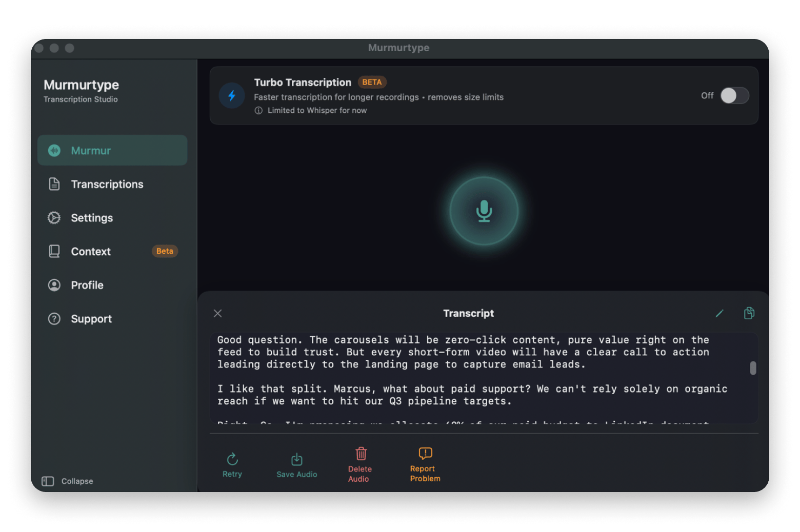Collapse the sidebar

[x=67, y=481]
